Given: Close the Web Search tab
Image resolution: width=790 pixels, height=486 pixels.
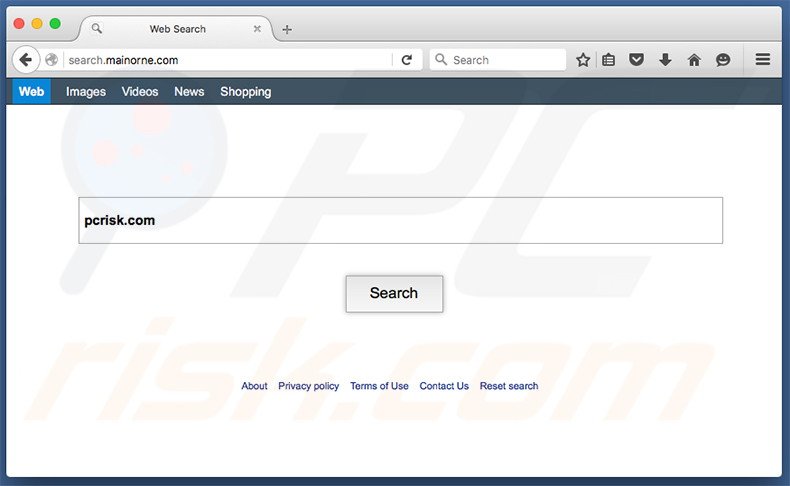Looking at the screenshot, I should [x=257, y=29].
